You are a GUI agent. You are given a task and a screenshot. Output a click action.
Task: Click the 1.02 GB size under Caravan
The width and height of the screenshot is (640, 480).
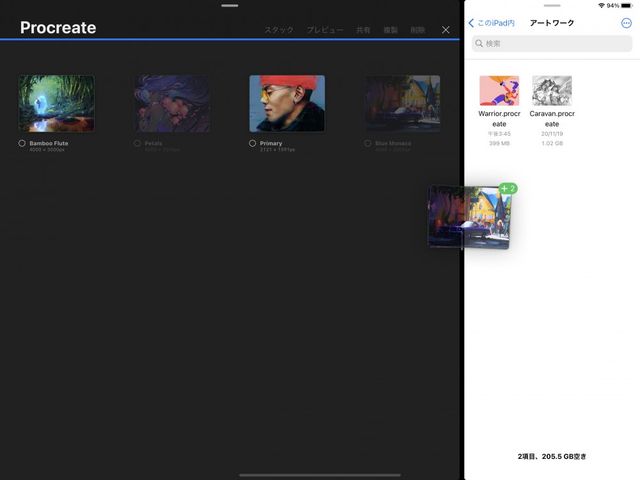tap(552, 143)
